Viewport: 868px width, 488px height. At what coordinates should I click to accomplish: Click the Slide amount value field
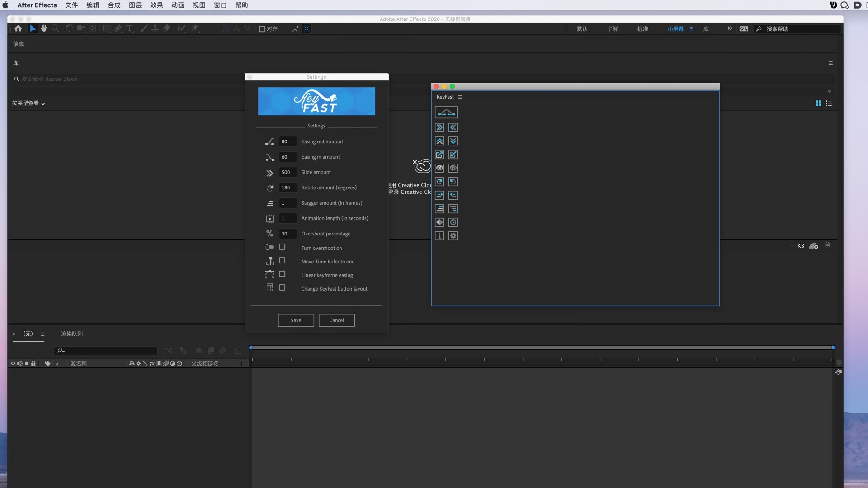pyautogui.click(x=288, y=172)
